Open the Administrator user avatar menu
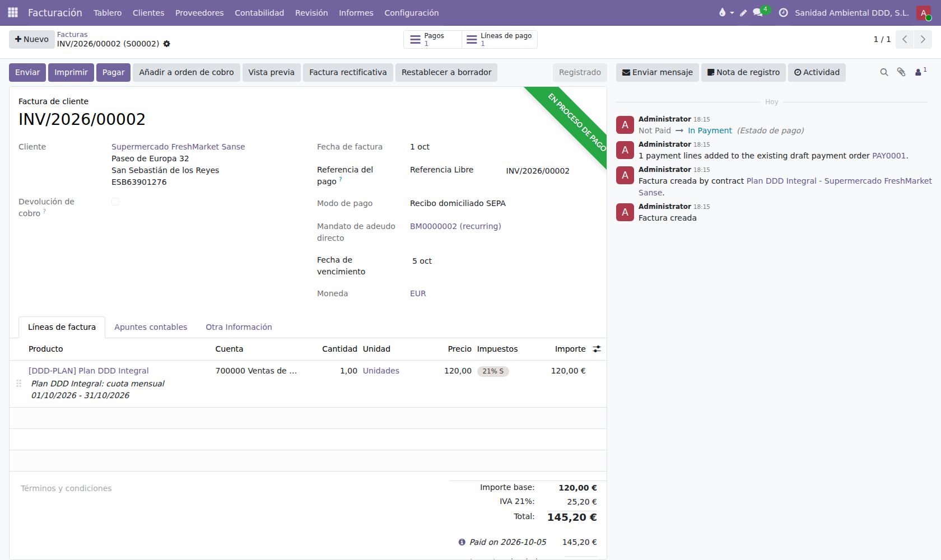 (924, 12)
